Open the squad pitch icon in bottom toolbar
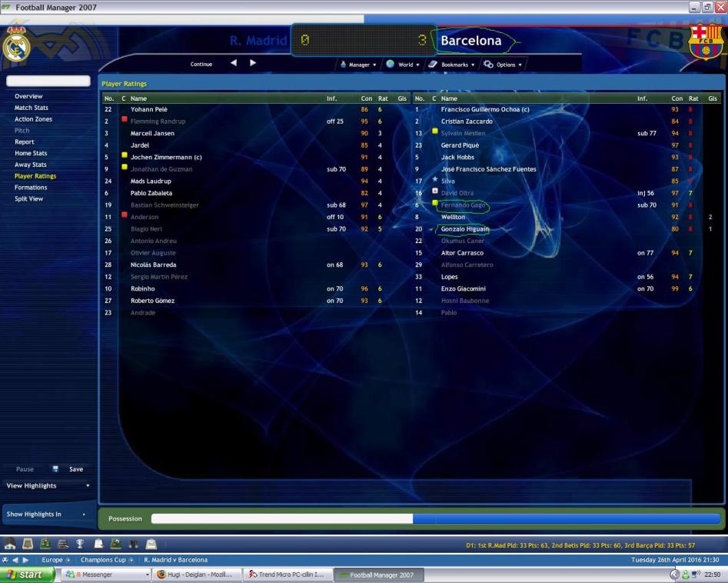Image resolution: width=728 pixels, height=583 pixels. [x=45, y=543]
